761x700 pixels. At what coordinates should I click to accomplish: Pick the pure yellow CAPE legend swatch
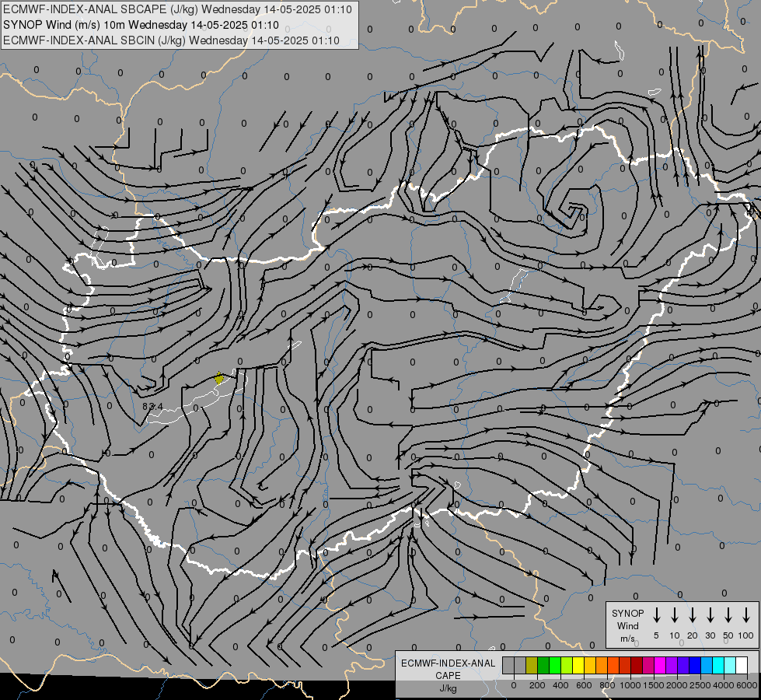pyautogui.click(x=578, y=665)
